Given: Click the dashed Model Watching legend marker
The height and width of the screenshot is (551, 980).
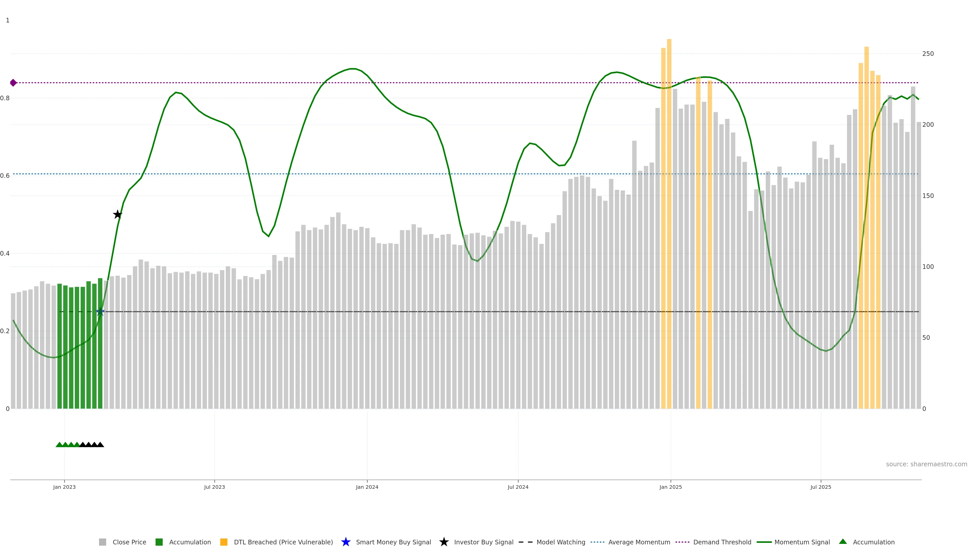Looking at the screenshot, I should pos(525,542).
